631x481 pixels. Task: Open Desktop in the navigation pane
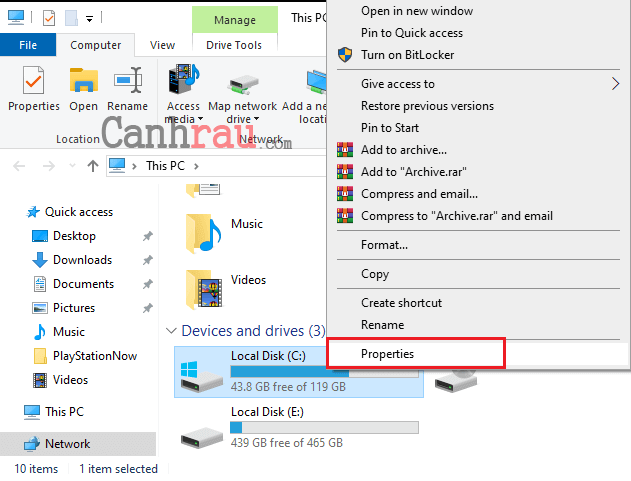[x=74, y=236]
